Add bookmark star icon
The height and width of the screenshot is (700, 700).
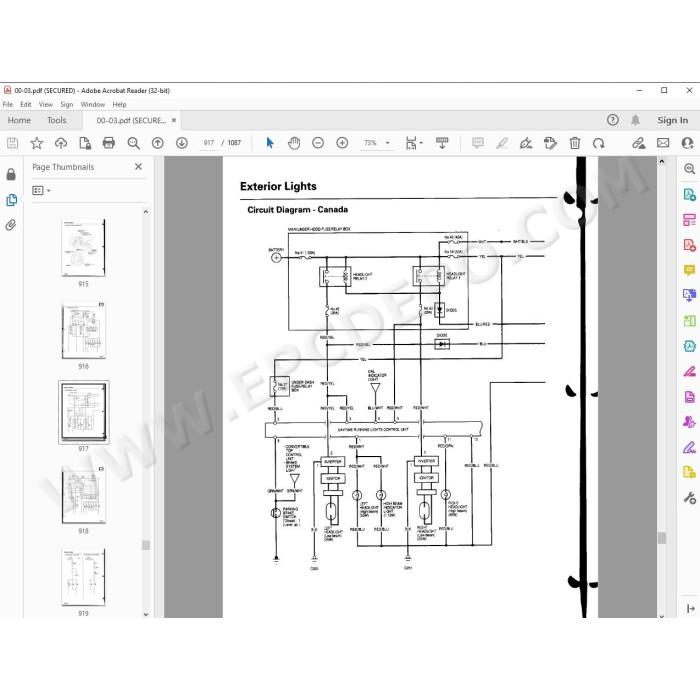pyautogui.click(x=37, y=143)
